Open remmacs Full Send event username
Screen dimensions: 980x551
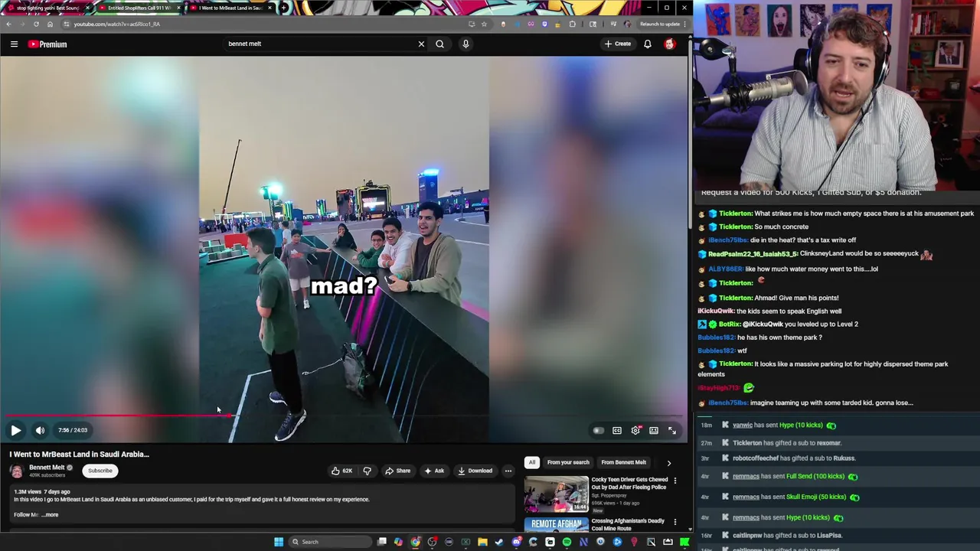click(x=746, y=476)
